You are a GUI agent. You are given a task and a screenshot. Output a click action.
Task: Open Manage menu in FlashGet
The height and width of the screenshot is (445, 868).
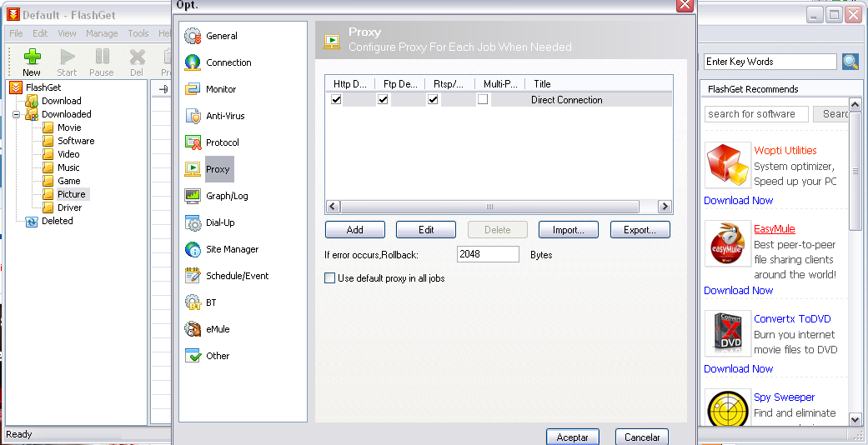tap(102, 33)
